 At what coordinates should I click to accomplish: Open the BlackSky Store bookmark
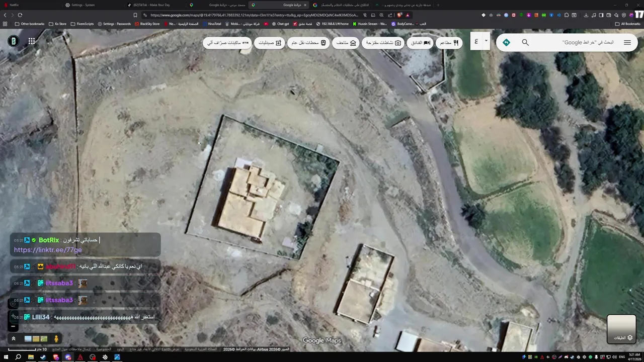coord(147,24)
